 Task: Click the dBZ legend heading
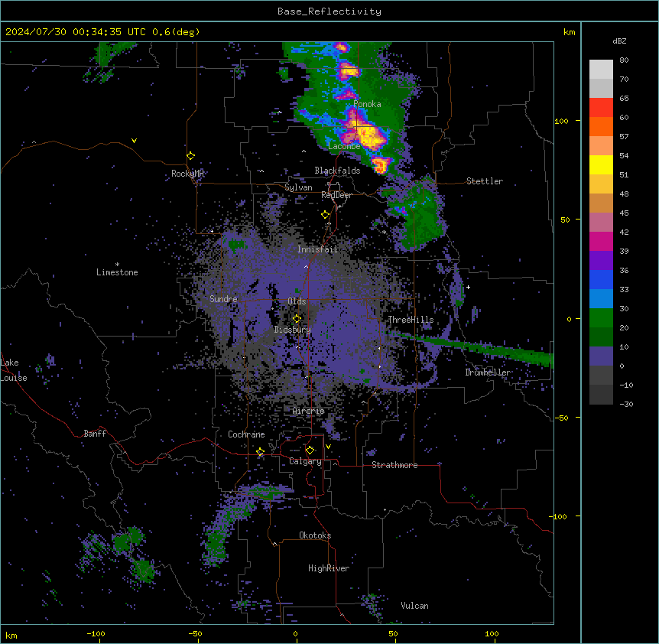(619, 41)
